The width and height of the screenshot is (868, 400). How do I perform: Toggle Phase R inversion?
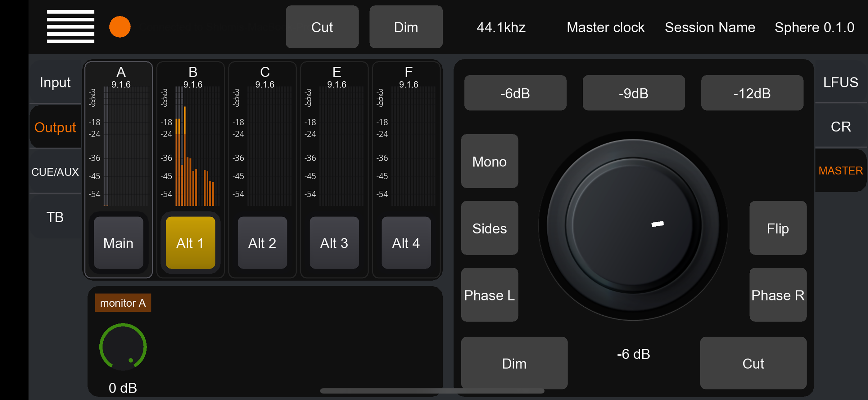pos(778,295)
